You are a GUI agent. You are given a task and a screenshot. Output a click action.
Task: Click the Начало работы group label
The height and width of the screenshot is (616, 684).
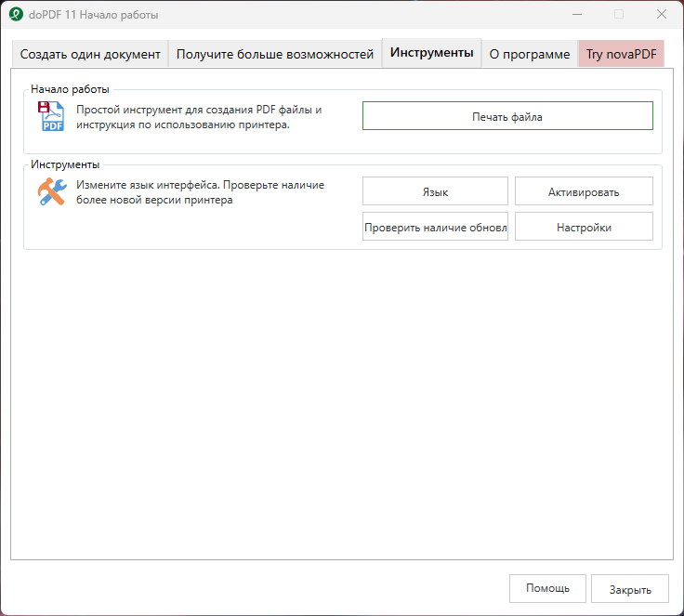click(x=70, y=89)
